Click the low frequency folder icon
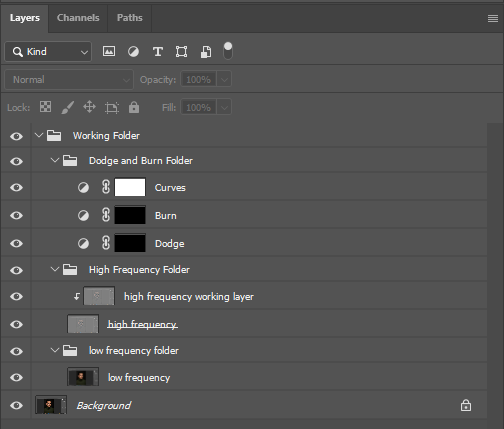The height and width of the screenshot is (429, 504). [70, 351]
